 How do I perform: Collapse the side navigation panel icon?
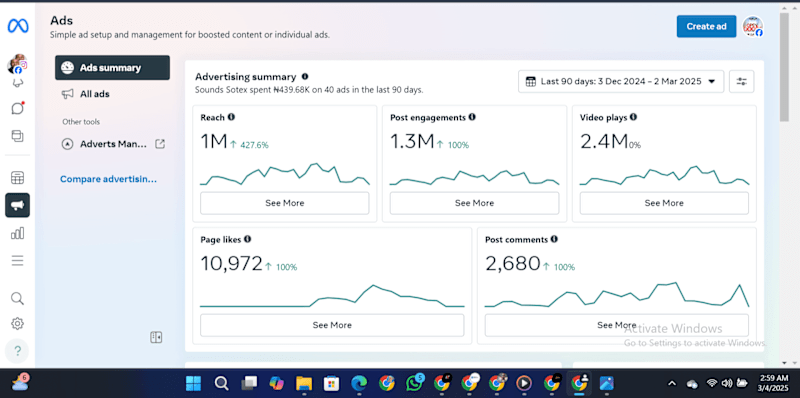pyautogui.click(x=156, y=337)
